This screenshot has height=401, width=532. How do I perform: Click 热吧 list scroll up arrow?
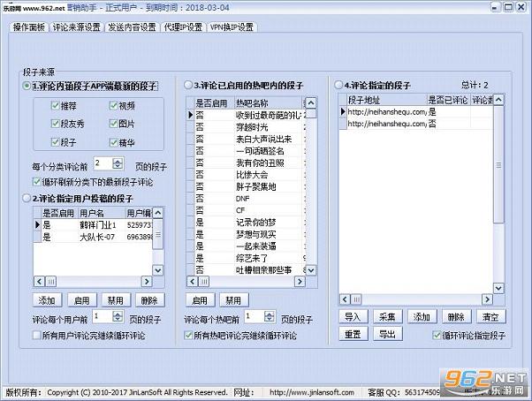311,102
